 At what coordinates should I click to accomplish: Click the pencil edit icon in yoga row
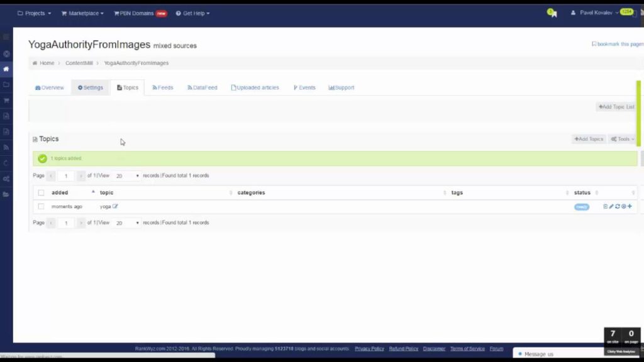pyautogui.click(x=611, y=206)
